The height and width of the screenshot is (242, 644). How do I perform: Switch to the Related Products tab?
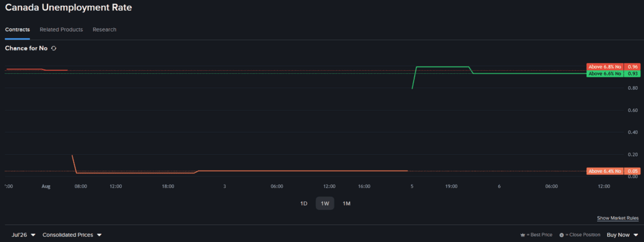coord(61,29)
